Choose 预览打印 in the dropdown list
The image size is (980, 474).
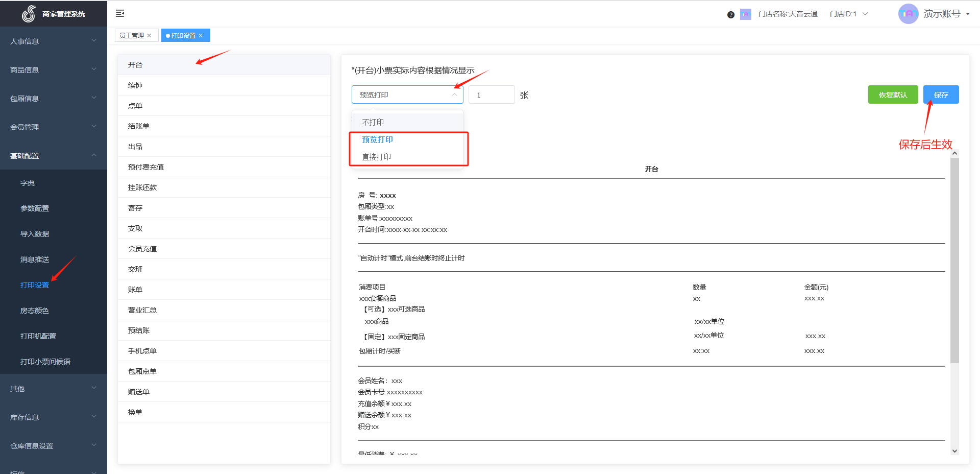click(407, 139)
